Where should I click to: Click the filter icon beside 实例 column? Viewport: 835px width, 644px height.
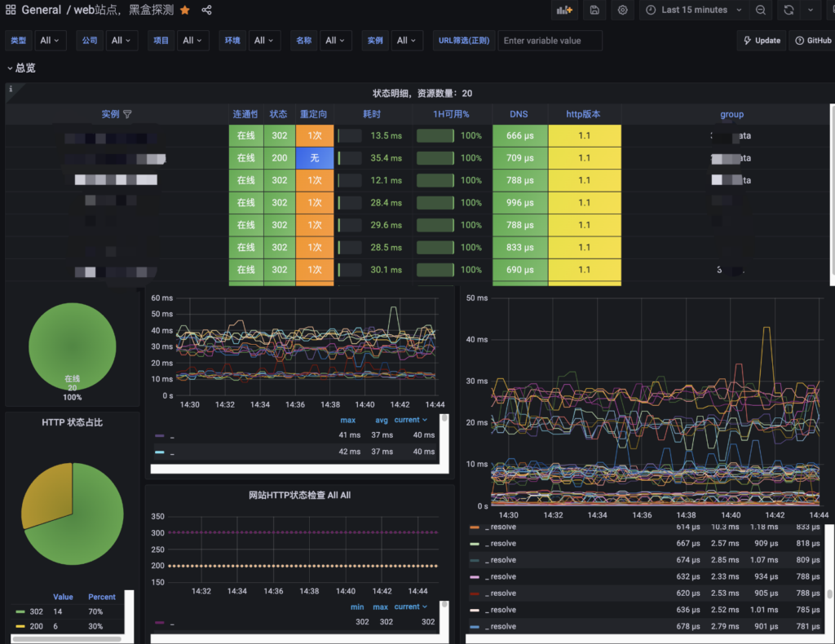127,114
